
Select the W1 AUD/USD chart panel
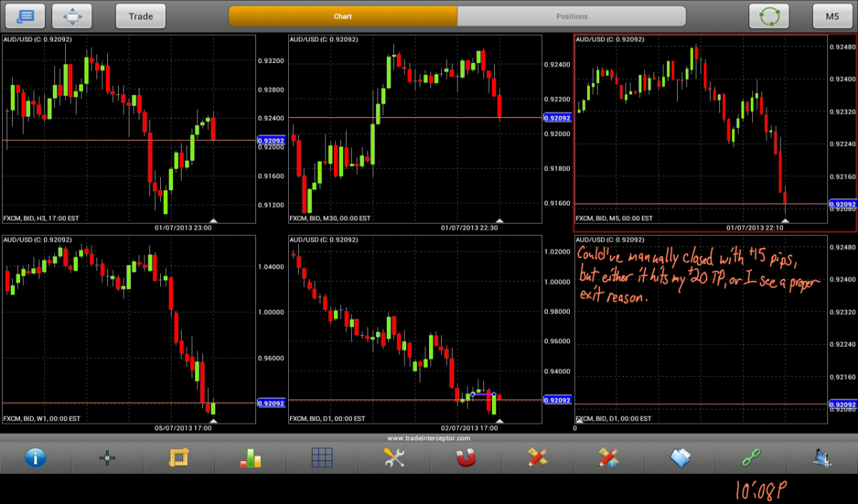click(129, 329)
